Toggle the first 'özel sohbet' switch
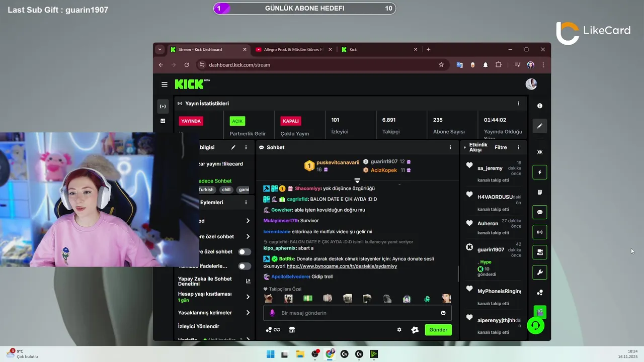This screenshot has height=362, width=644. (245, 252)
